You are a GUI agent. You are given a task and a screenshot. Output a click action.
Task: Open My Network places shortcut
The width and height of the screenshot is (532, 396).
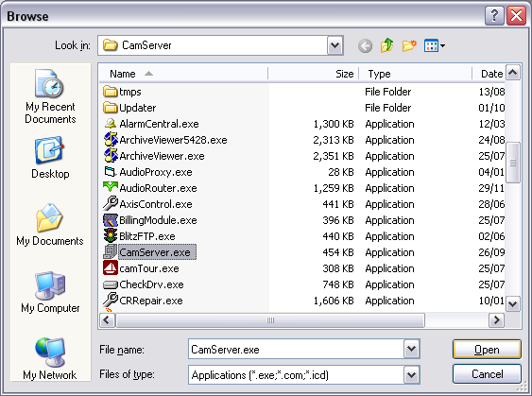pos(50,358)
